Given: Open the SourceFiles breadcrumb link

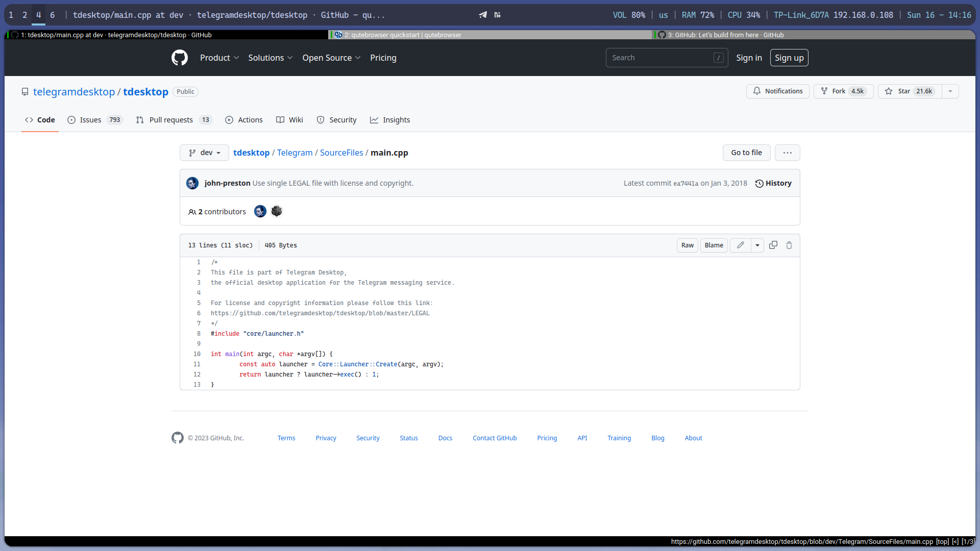Looking at the screenshot, I should coord(341,153).
